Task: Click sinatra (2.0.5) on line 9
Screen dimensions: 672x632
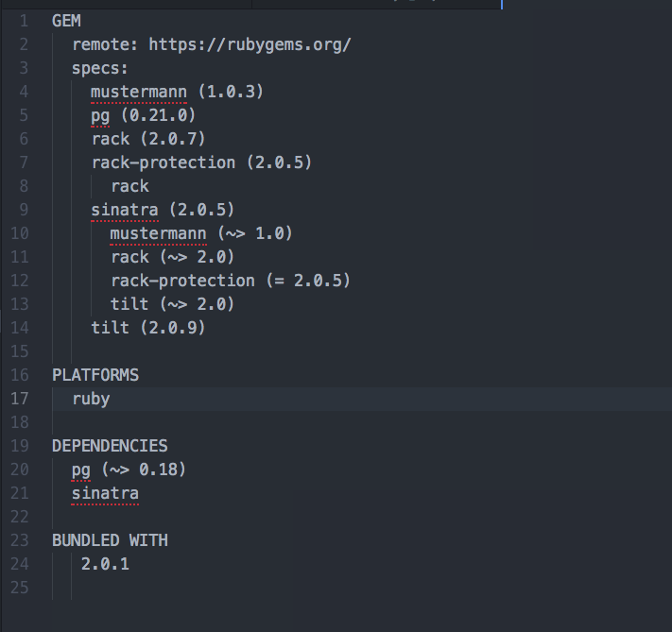Action: pos(163,210)
